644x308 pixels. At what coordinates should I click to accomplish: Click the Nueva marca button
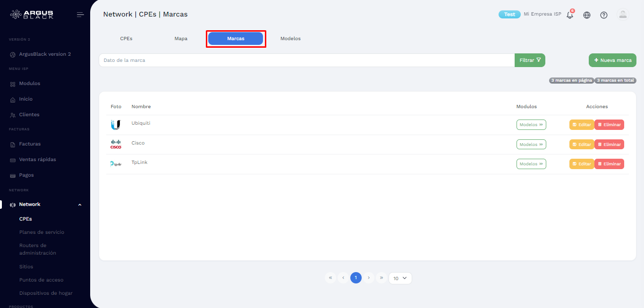click(x=612, y=60)
